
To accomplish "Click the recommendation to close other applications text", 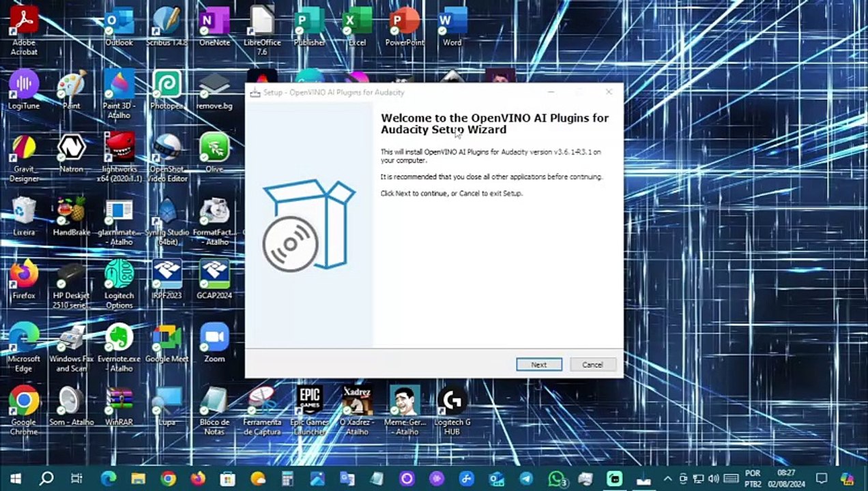I will pyautogui.click(x=491, y=177).
